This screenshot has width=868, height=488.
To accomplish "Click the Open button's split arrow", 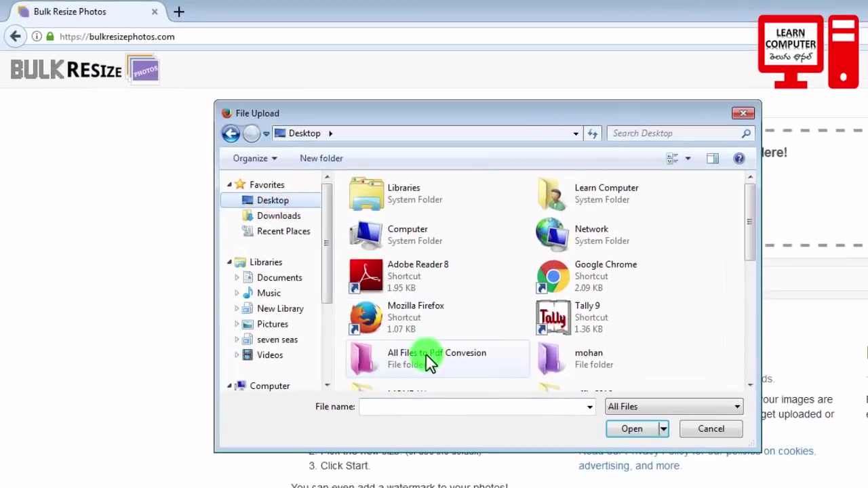I will 663,429.
